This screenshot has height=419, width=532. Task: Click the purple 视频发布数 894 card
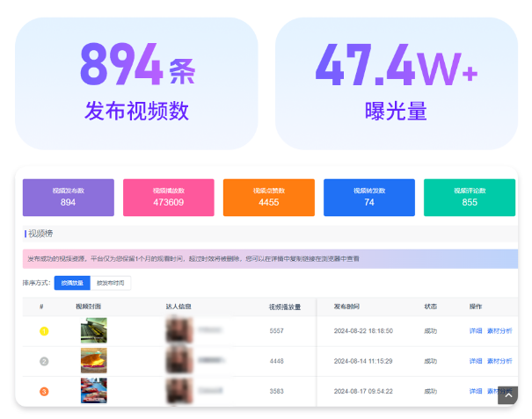point(68,197)
